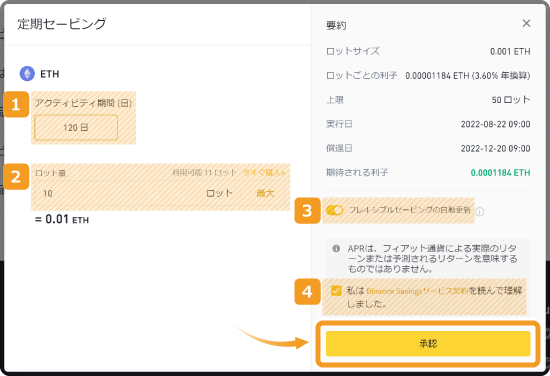The width and height of the screenshot is (550, 376).
Task: Click the lot size value 0.001 ETH
Action: 510,52
